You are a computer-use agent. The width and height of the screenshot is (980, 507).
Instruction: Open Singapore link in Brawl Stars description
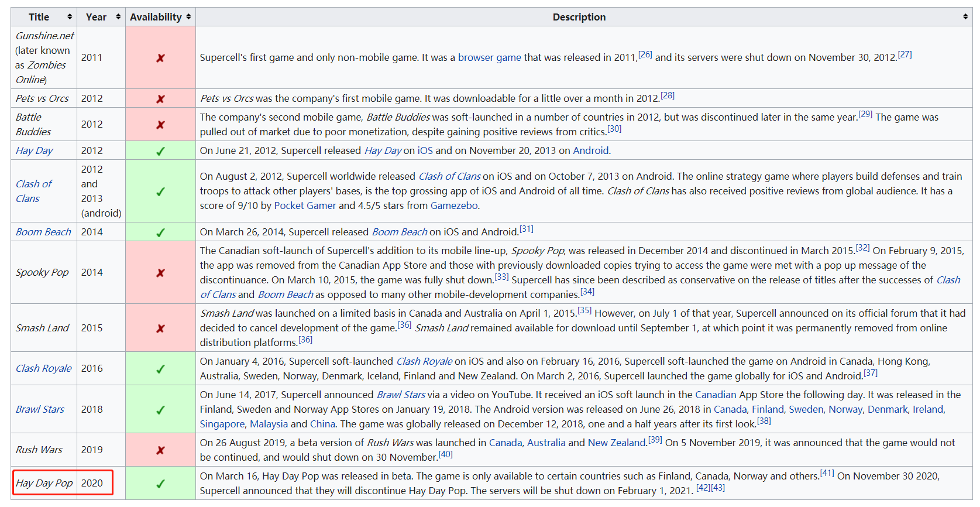(222, 424)
